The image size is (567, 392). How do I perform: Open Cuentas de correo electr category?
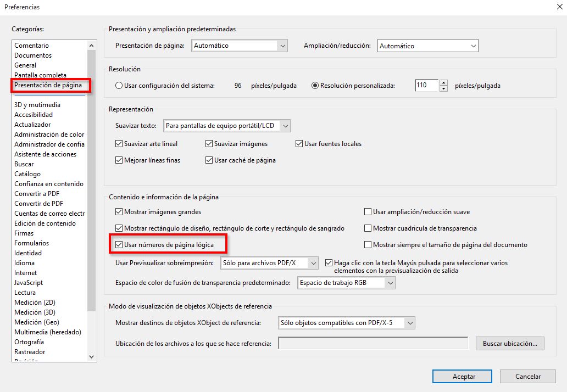click(49, 213)
